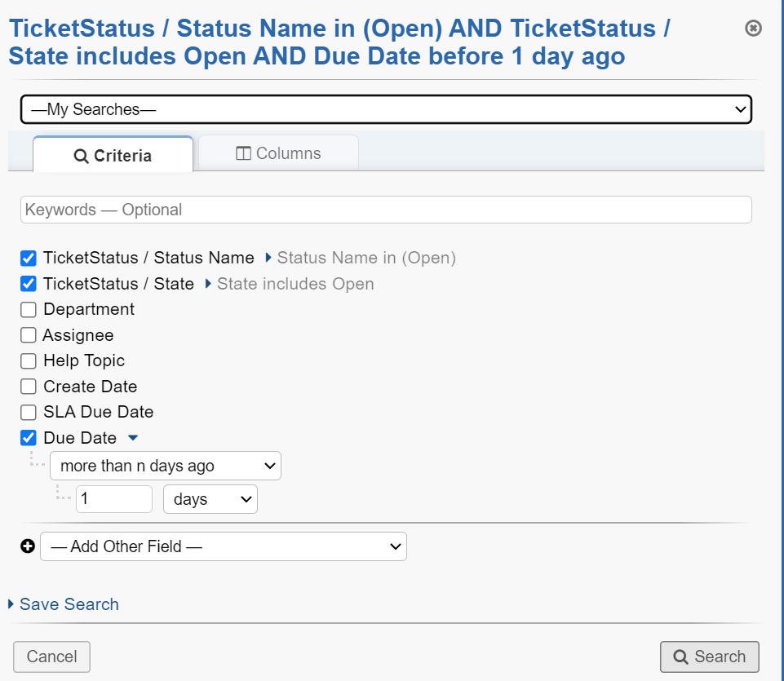Click the Save Search triangle icon
The image size is (784, 681).
pyautogui.click(x=11, y=604)
